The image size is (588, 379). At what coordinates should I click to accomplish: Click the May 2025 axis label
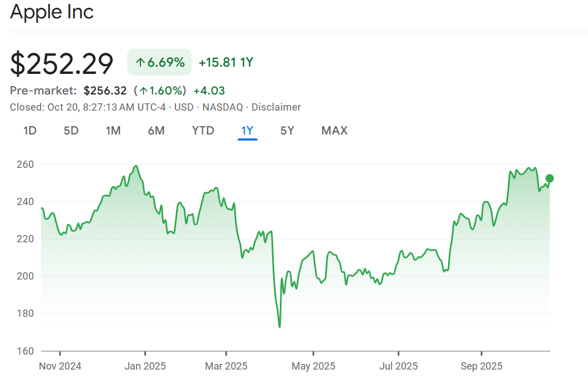(313, 366)
